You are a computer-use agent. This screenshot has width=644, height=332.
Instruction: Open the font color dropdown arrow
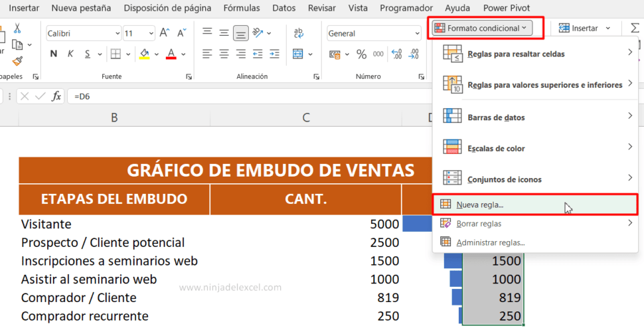[183, 54]
